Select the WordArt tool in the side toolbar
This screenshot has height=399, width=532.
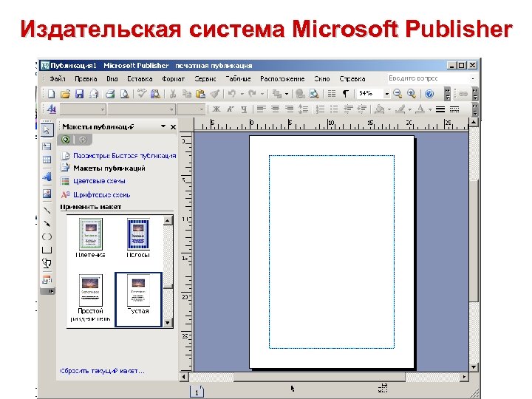tap(47, 177)
